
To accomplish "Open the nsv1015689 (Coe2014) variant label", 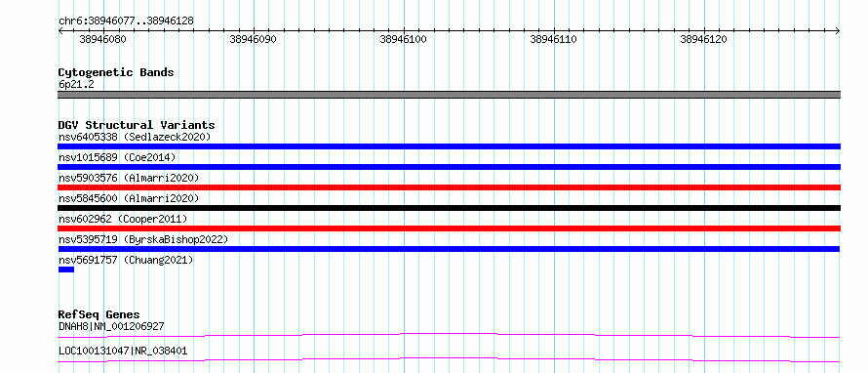I will click(117, 157).
